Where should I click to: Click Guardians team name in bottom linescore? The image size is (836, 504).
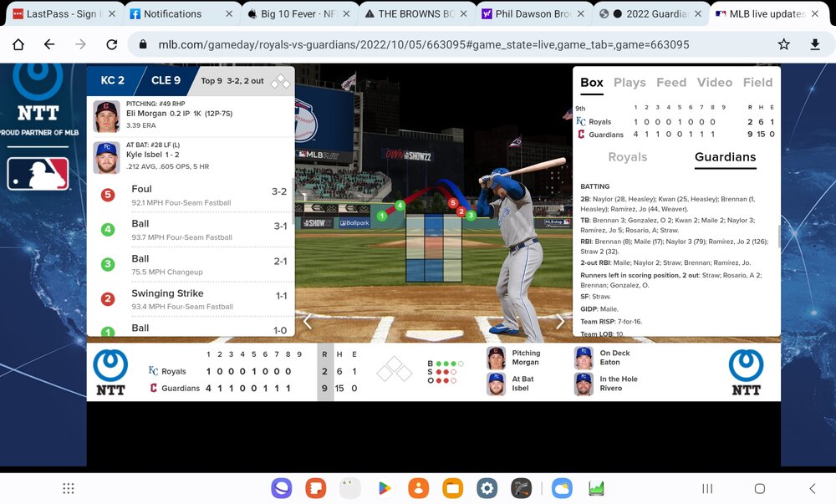[x=181, y=389]
